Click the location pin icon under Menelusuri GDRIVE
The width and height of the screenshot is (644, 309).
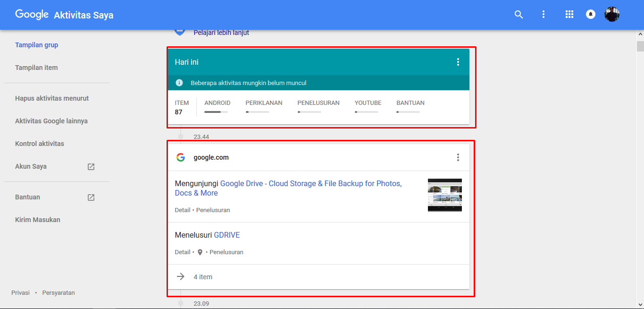click(200, 252)
